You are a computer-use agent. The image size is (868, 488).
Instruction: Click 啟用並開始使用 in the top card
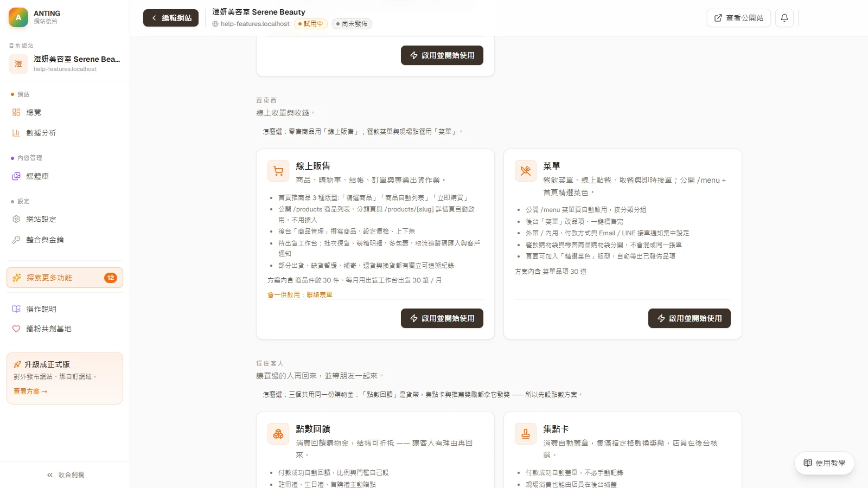(x=442, y=55)
